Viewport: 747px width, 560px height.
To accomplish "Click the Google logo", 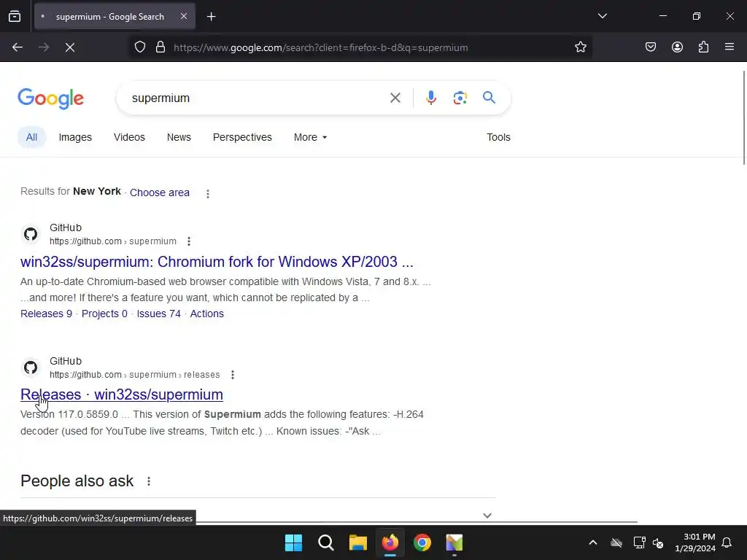I will click(51, 98).
